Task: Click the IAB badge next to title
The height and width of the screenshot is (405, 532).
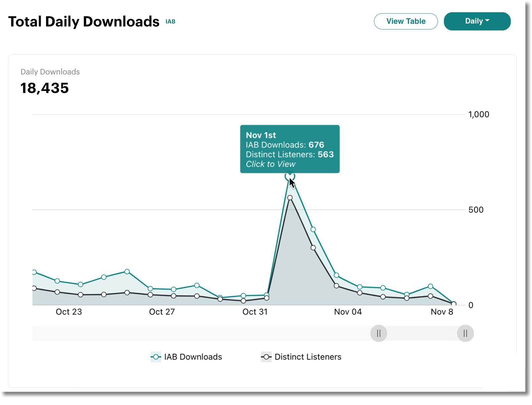Action: 170,22
